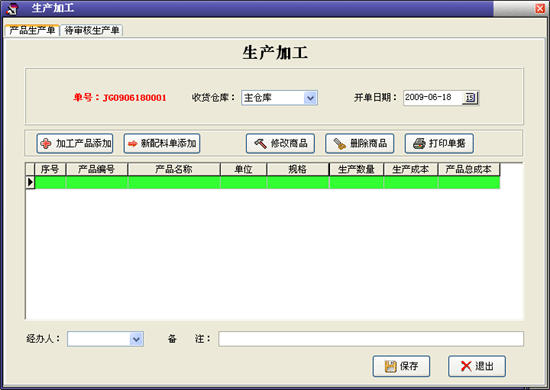Click the red X icon on 退出
550x390 pixels.
coord(466,366)
